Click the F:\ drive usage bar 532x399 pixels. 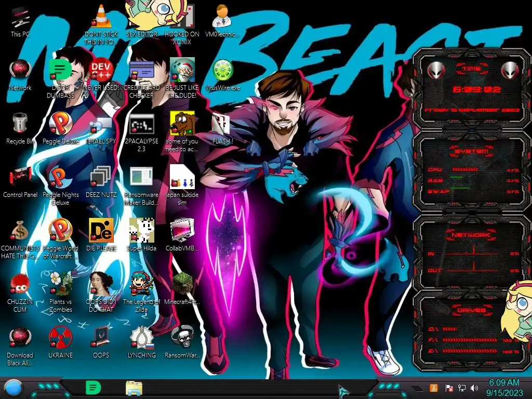click(x=470, y=340)
